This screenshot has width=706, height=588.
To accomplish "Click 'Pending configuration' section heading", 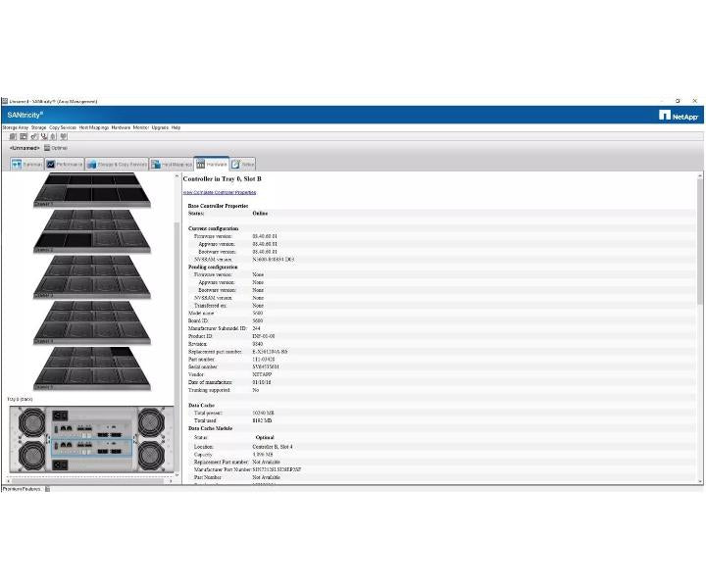I will [213, 267].
